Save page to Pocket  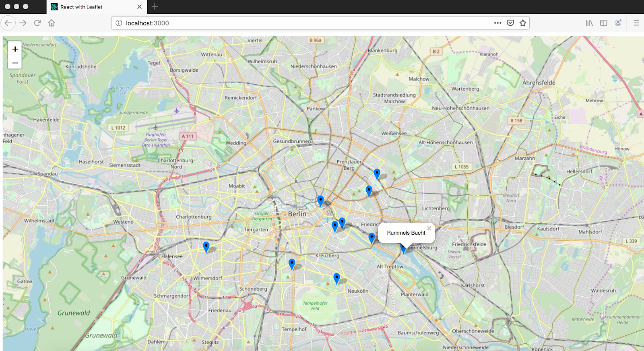coord(510,23)
